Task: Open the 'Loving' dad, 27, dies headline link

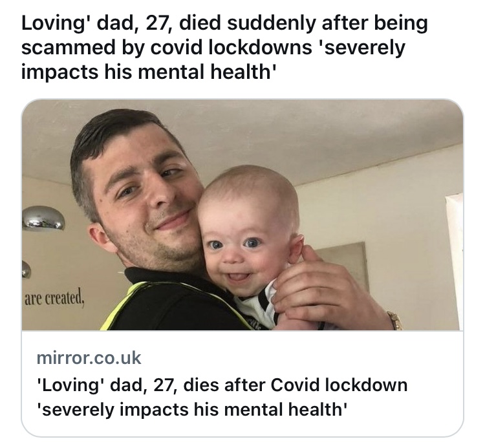Action: coord(222,398)
